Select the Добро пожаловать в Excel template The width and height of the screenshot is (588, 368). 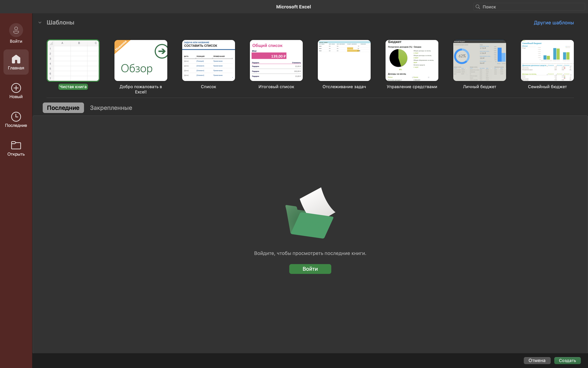coord(141,61)
